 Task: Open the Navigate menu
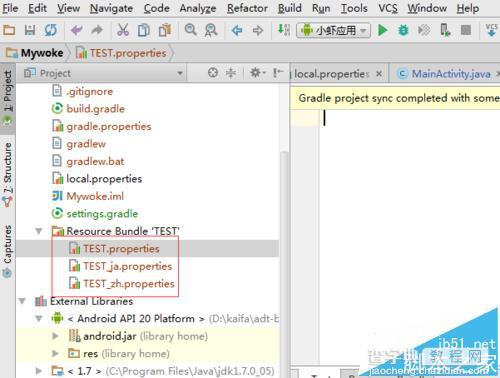coord(111,8)
